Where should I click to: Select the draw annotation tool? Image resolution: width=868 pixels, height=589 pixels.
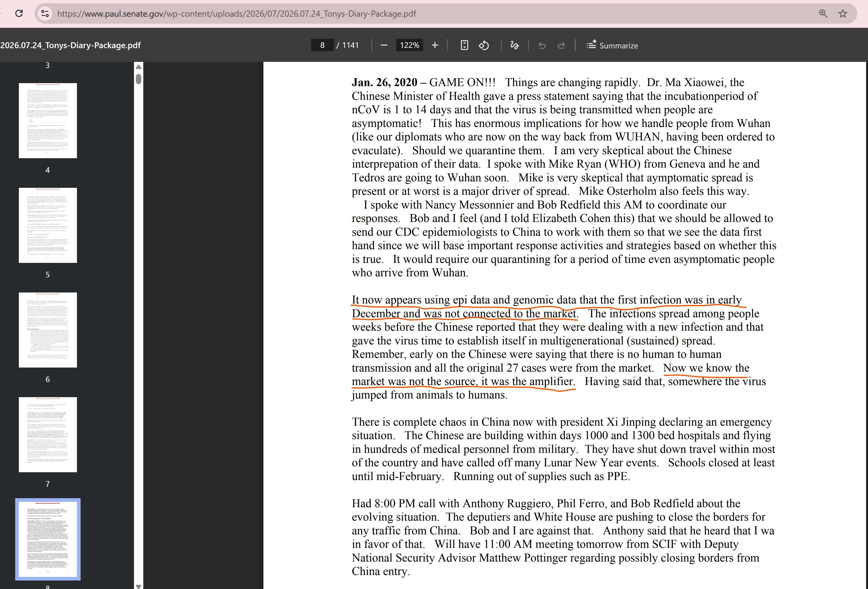515,45
